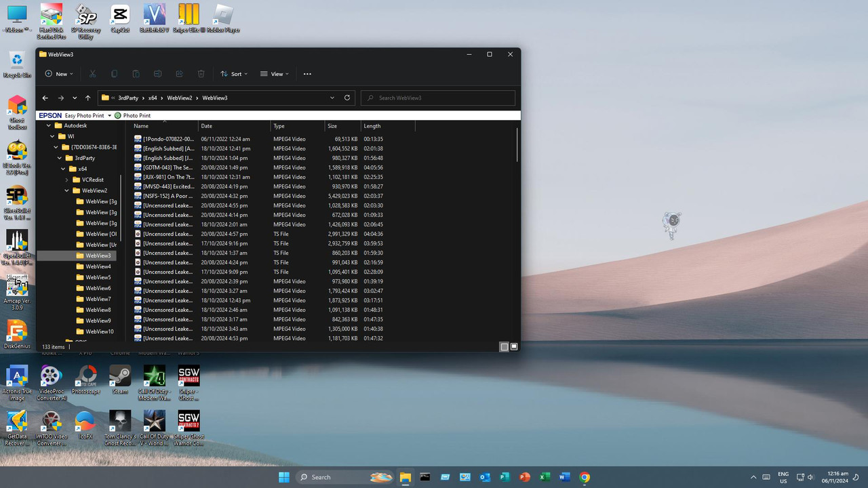Image resolution: width=868 pixels, height=488 pixels.
Task: Open Google Chrome from the taskbar
Action: 585,477
